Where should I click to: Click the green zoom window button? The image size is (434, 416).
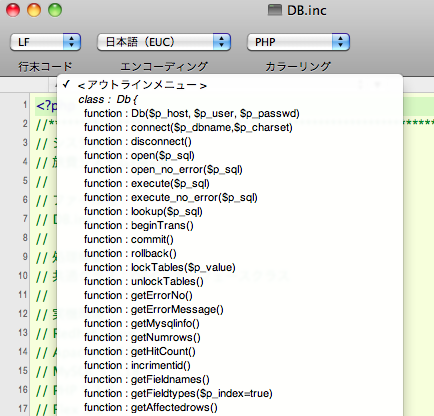coord(55,10)
